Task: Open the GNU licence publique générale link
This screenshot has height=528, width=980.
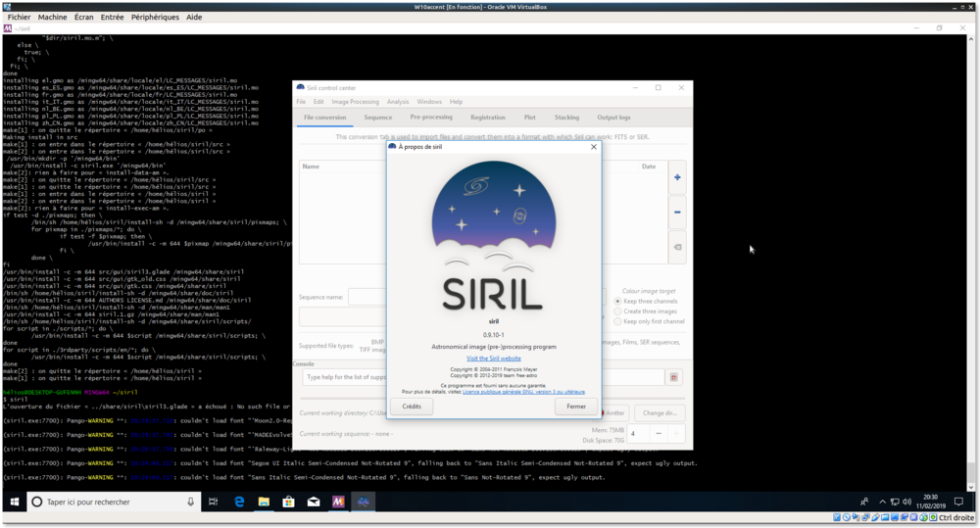Action: 523,392
